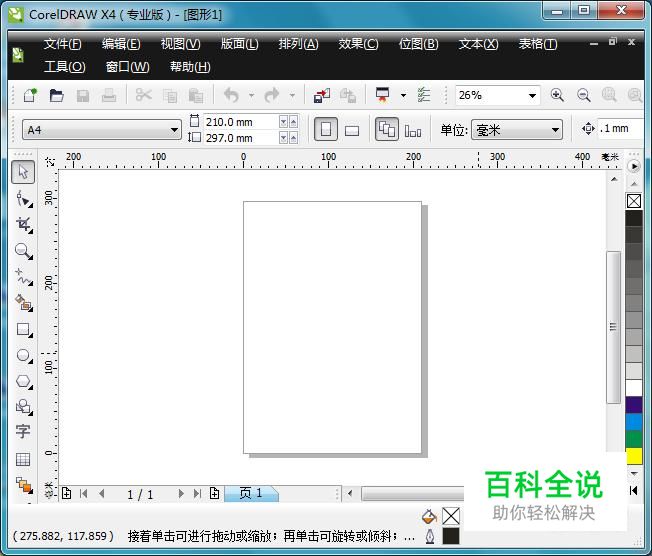Select the Text tool
The width and height of the screenshot is (652, 556).
coord(23,431)
